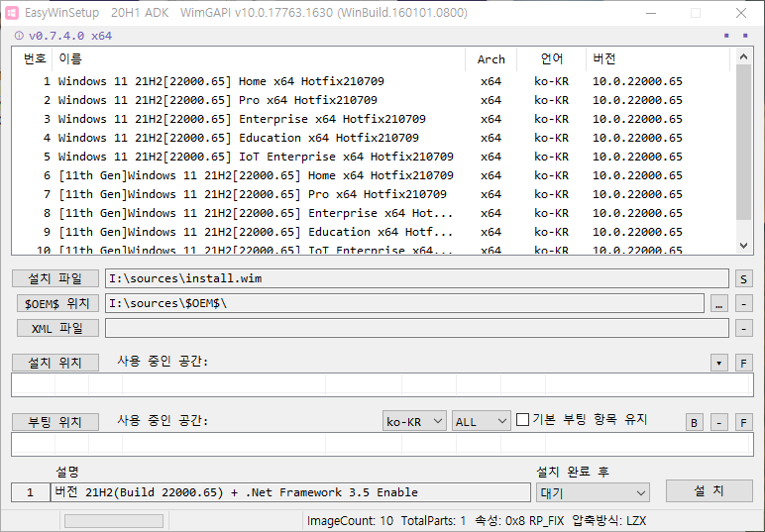Click the B button in the 부팅 위치 row
This screenshot has width=765, height=532.
pyautogui.click(x=695, y=422)
